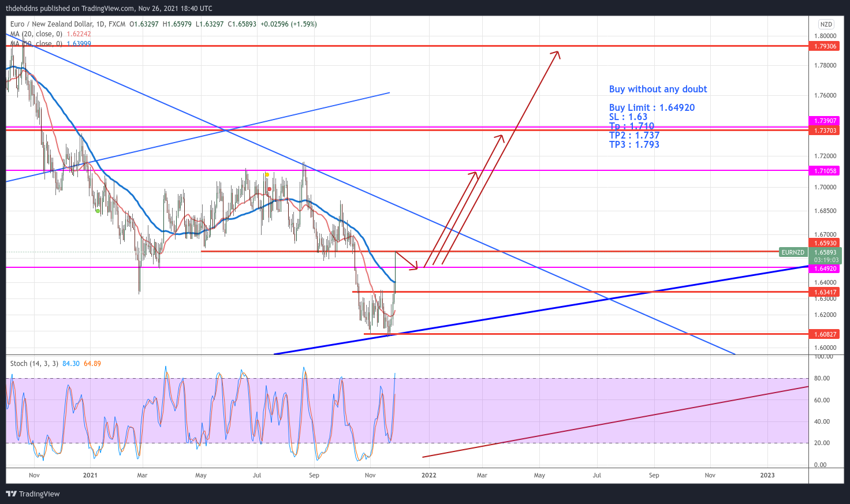Select the 'TP3 : 1.793' text line
The width and height of the screenshot is (850, 504).
tap(634, 144)
